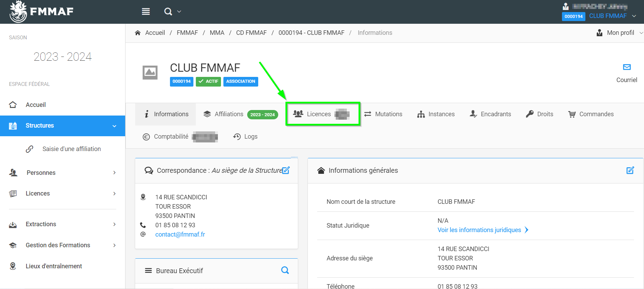This screenshot has height=289, width=644.
Task: Open Mon profil dropdown
Action: [x=620, y=33]
